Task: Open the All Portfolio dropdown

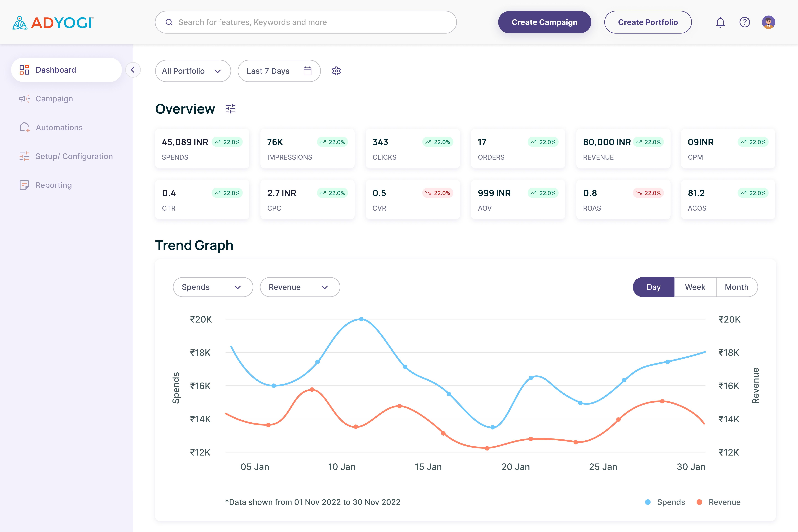Action: click(193, 71)
